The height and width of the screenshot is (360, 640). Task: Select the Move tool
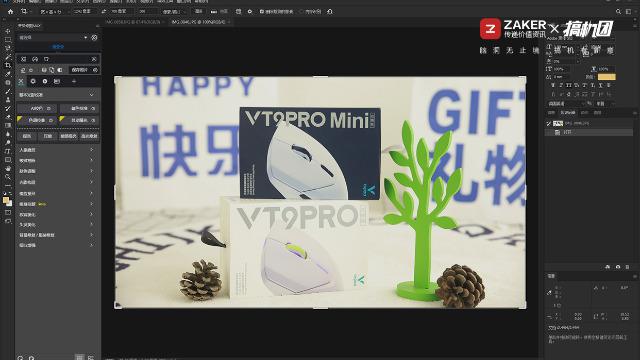pos(8,31)
